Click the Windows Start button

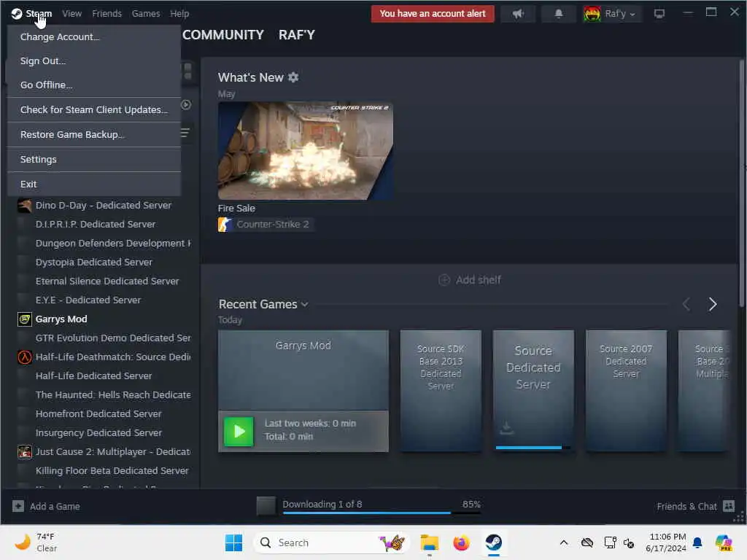click(x=233, y=542)
